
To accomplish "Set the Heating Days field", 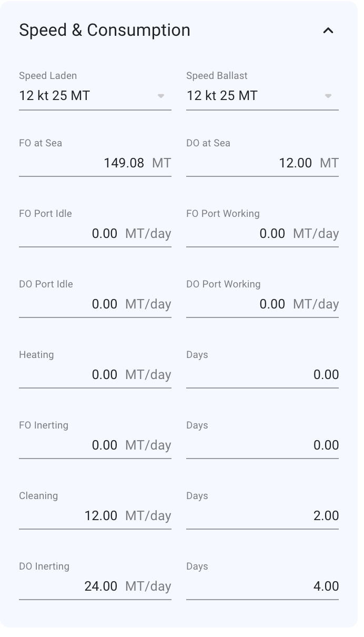I will pos(262,375).
